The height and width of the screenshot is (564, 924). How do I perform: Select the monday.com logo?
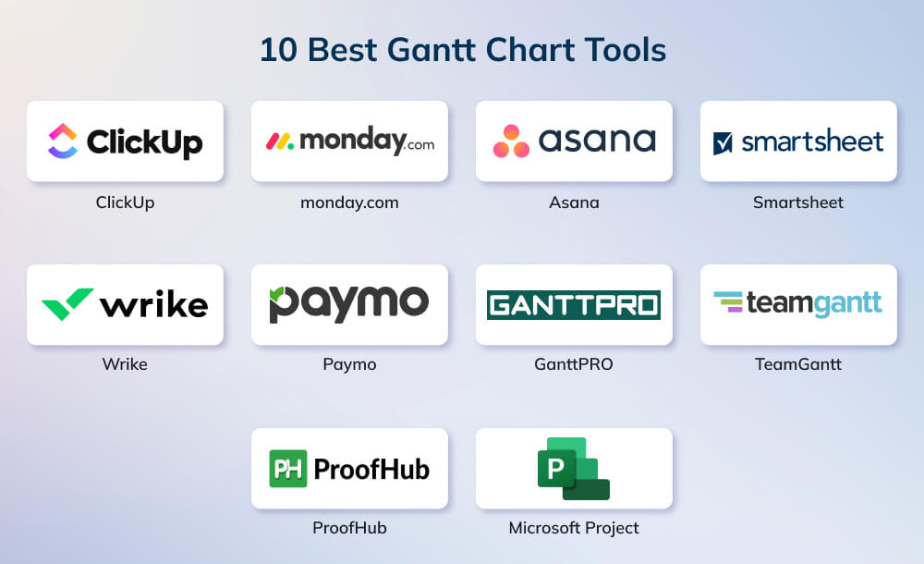[349, 141]
